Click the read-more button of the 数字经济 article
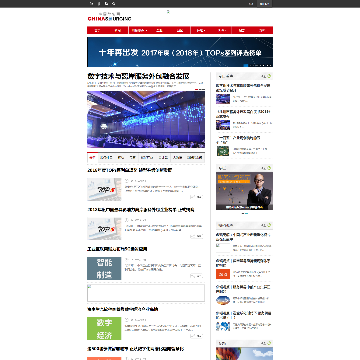The image size is (360, 360). (x=196, y=336)
